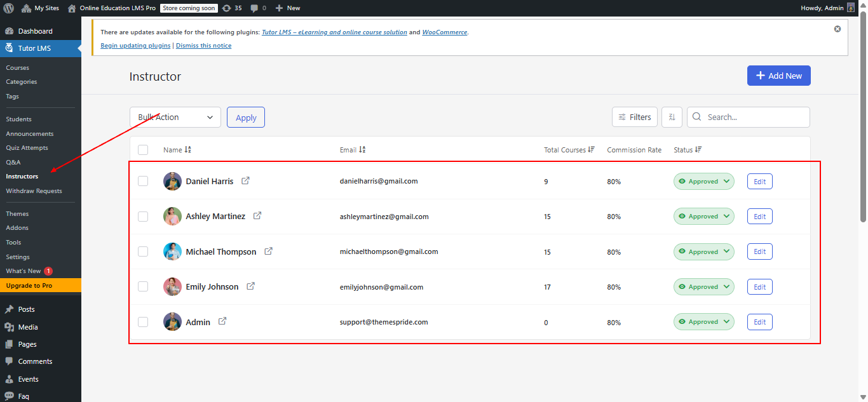Screen dimensions: 868x402
Task: Go to Students in Tutor LMS menu
Action: tap(18, 119)
